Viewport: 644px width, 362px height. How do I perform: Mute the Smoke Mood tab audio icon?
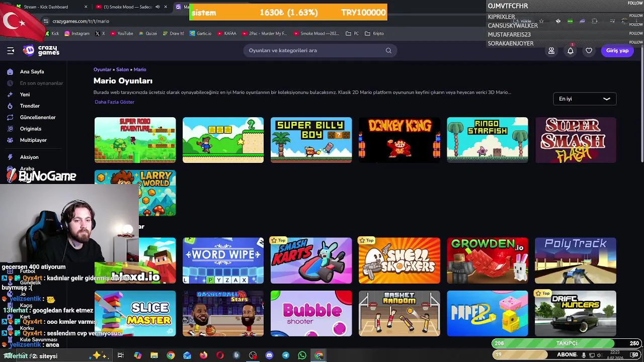157,7
